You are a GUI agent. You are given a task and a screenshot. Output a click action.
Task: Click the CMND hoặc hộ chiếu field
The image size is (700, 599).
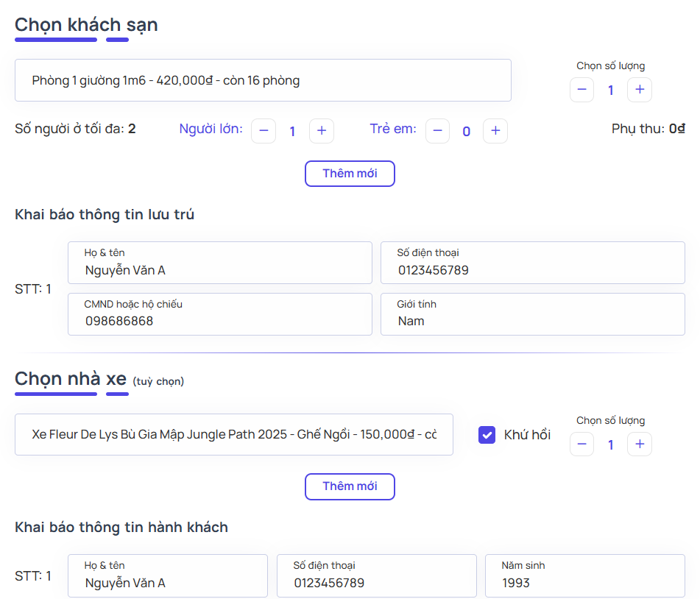(x=219, y=314)
